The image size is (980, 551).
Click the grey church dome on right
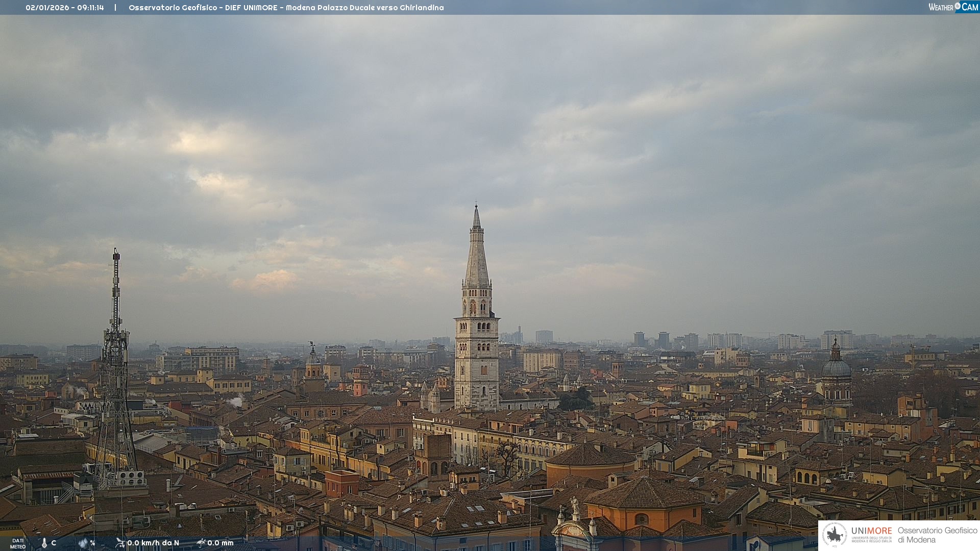(x=836, y=368)
